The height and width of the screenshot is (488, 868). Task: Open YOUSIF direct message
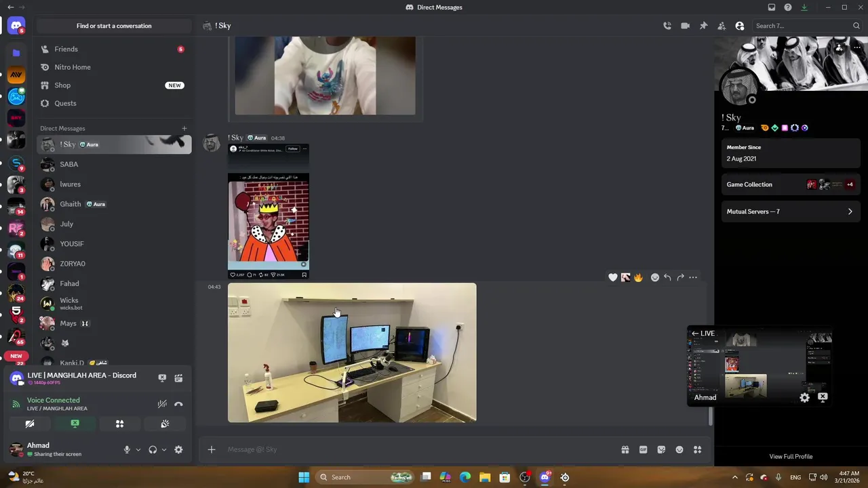(113, 244)
